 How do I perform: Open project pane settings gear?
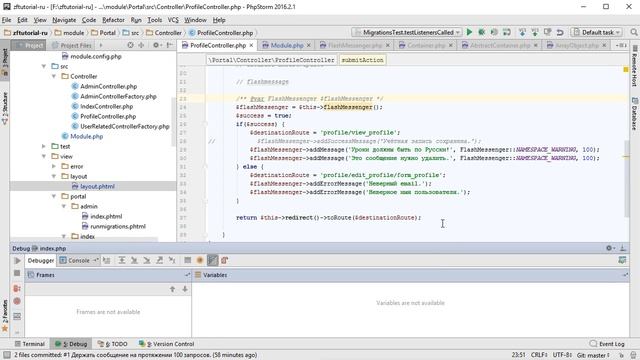pyautogui.click(x=157, y=45)
